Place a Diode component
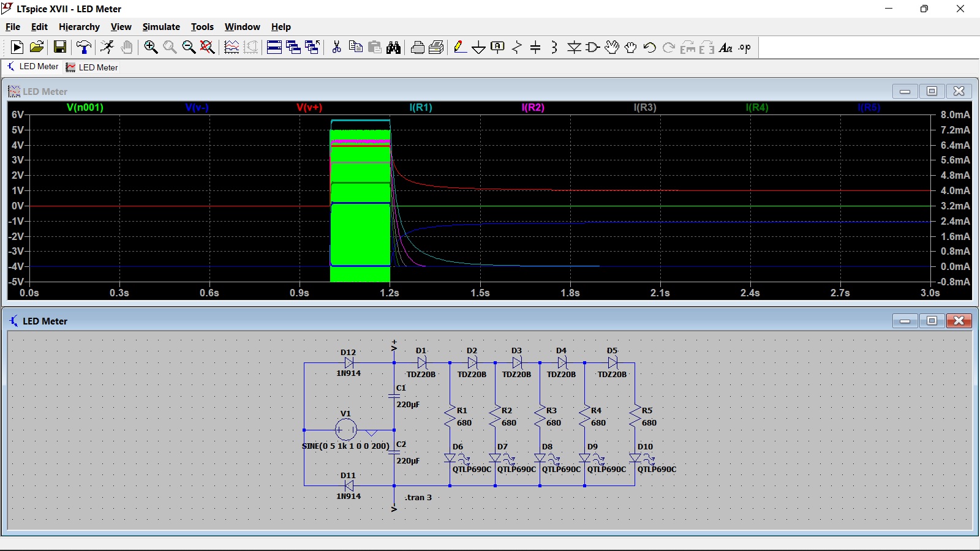This screenshot has height=551, width=980. [574, 47]
